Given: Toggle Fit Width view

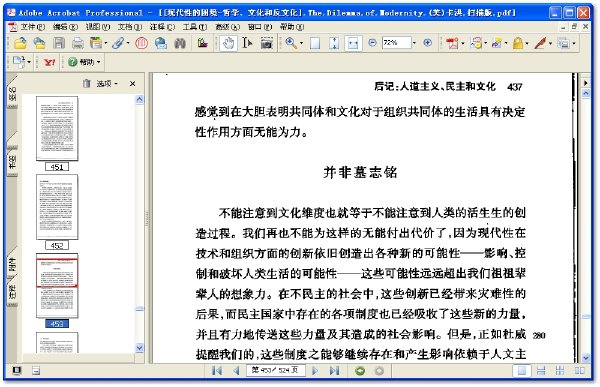Looking at the screenshot, I should coord(353,43).
